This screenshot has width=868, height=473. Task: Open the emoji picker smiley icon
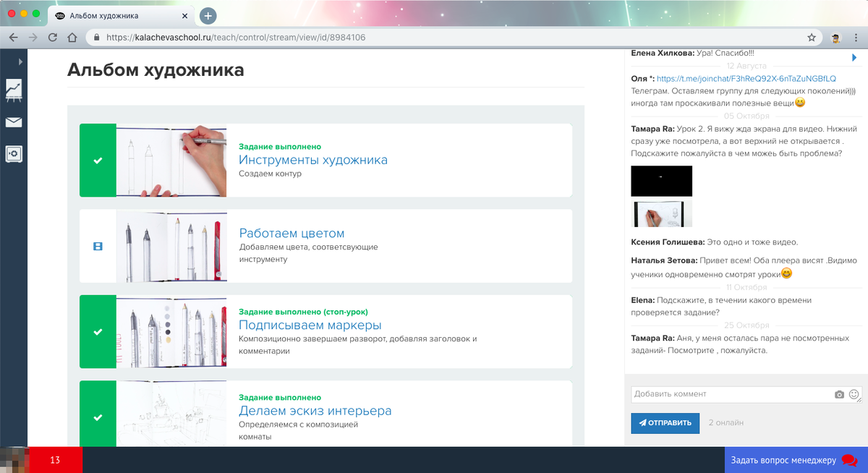click(854, 394)
